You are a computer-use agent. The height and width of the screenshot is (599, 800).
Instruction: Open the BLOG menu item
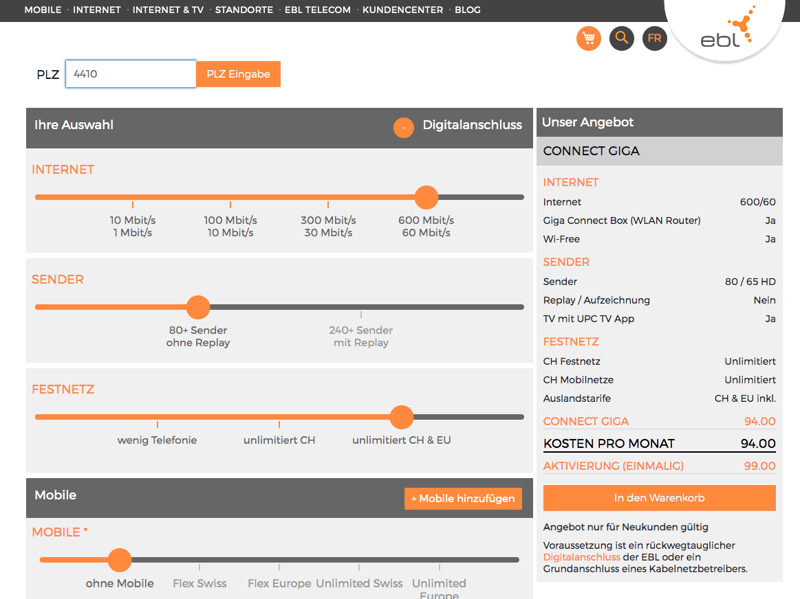467,10
